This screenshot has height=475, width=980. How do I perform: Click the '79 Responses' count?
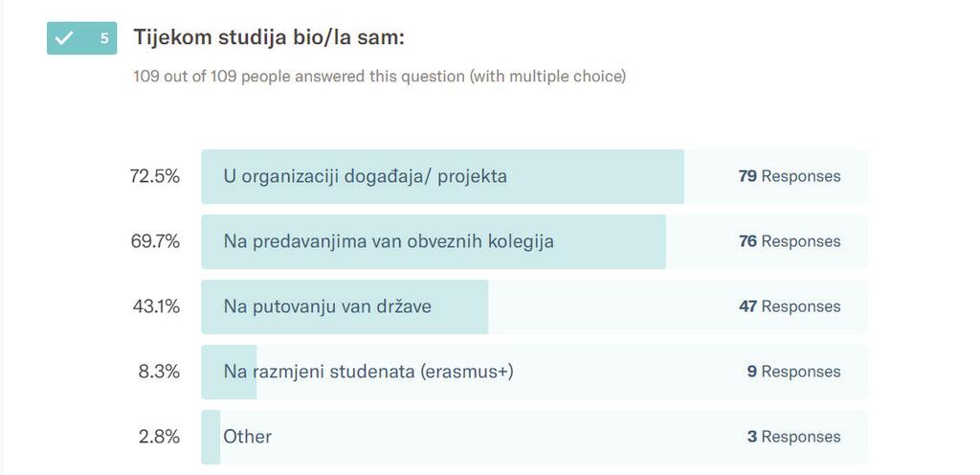pos(790,176)
